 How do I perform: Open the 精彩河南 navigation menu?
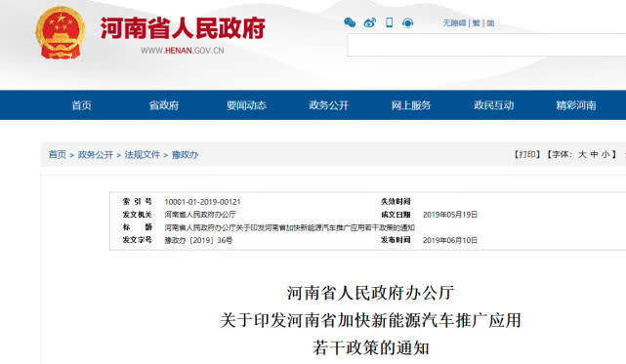click(576, 105)
